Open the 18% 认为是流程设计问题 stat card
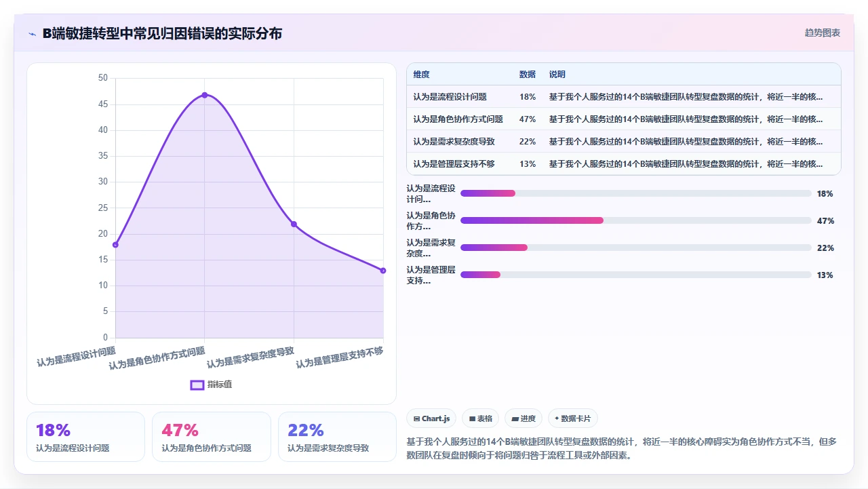This screenshot has width=868, height=489. pyautogui.click(x=85, y=437)
